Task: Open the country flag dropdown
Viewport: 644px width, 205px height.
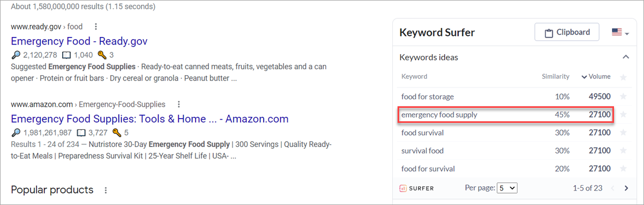Action: [620, 33]
